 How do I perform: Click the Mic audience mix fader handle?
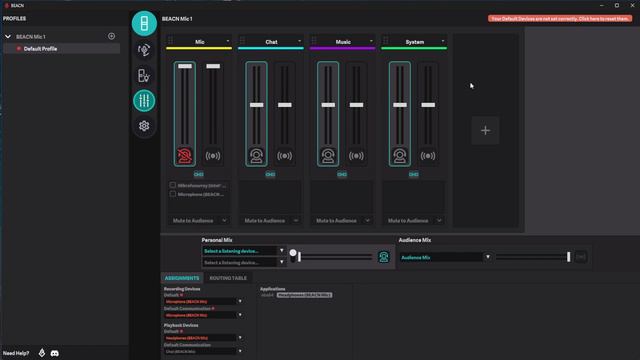(x=213, y=66)
